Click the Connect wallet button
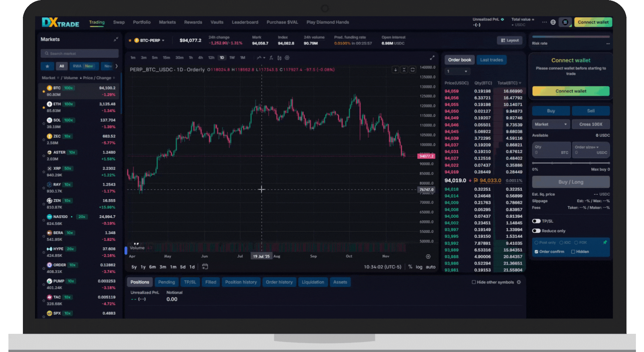Image resolution: width=644 pixels, height=352 pixels. point(592,22)
